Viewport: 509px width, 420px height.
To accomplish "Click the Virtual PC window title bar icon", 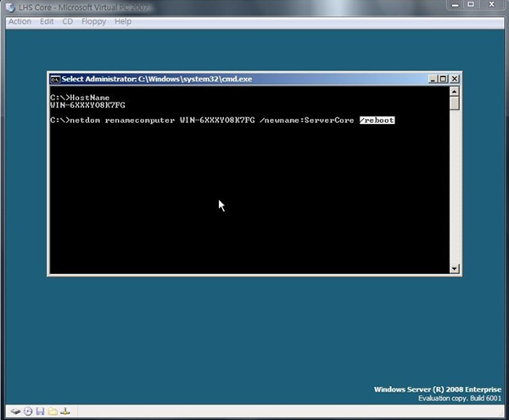I will click(x=9, y=7).
